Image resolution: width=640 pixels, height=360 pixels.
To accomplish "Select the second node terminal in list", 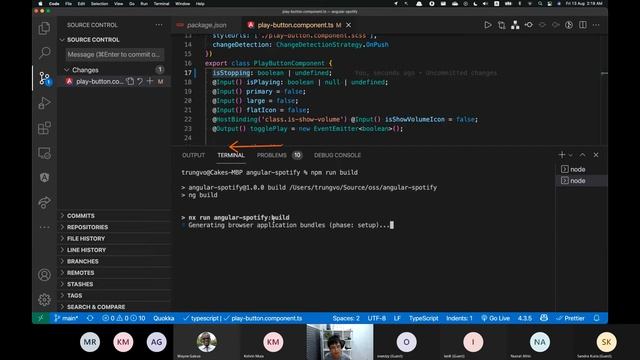I will pyautogui.click(x=581, y=180).
